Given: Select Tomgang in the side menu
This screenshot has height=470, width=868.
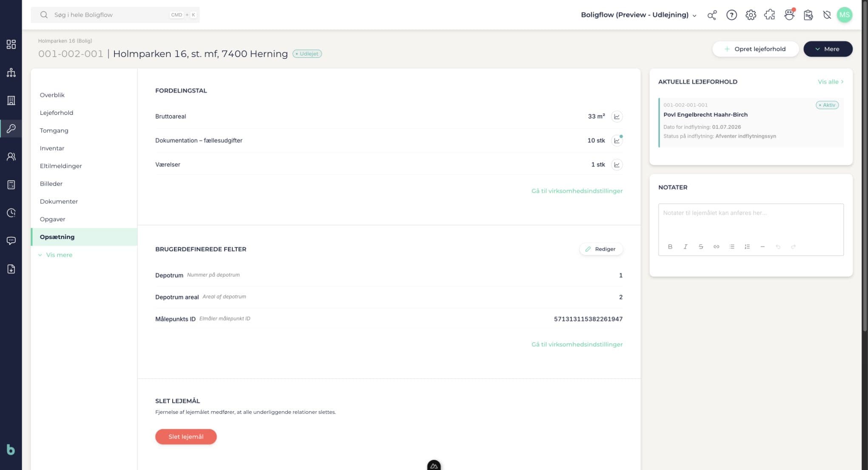Looking at the screenshot, I should (x=54, y=131).
